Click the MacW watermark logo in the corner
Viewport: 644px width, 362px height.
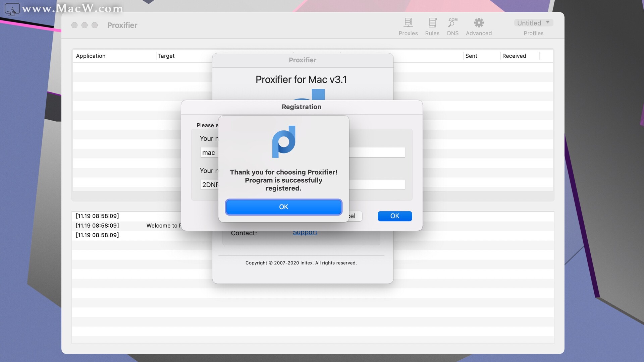pos(12,9)
